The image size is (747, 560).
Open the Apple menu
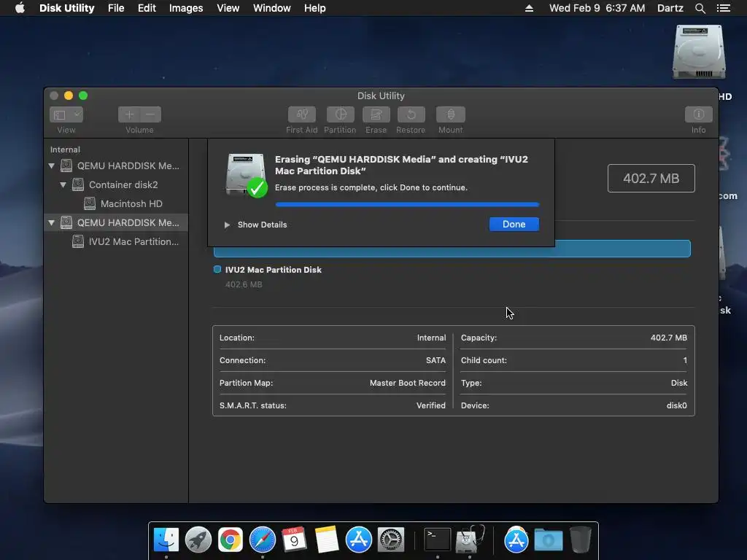[20, 8]
